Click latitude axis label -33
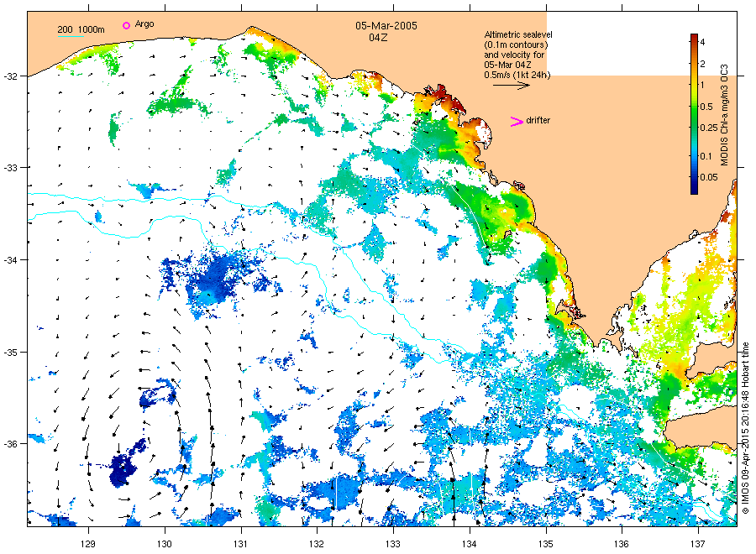Image resolution: width=756 pixels, height=554 pixels. pos(10,168)
